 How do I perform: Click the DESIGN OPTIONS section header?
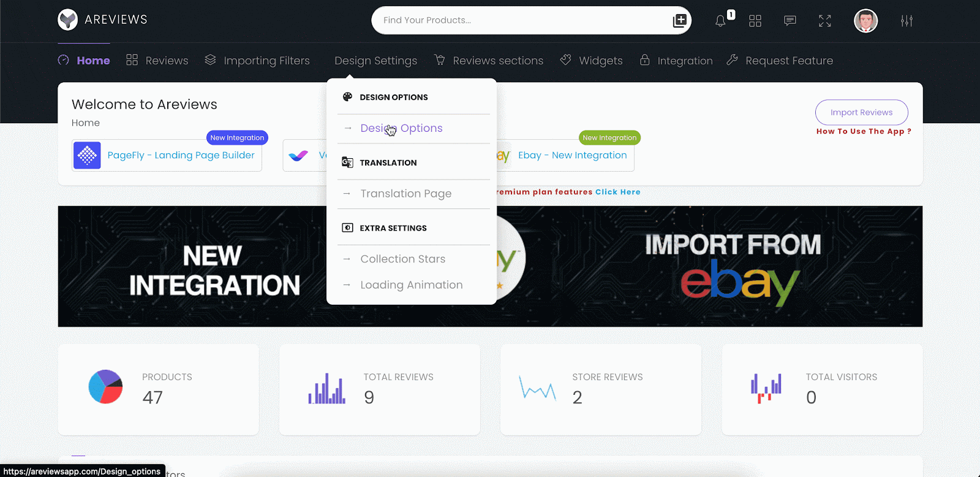pos(394,97)
